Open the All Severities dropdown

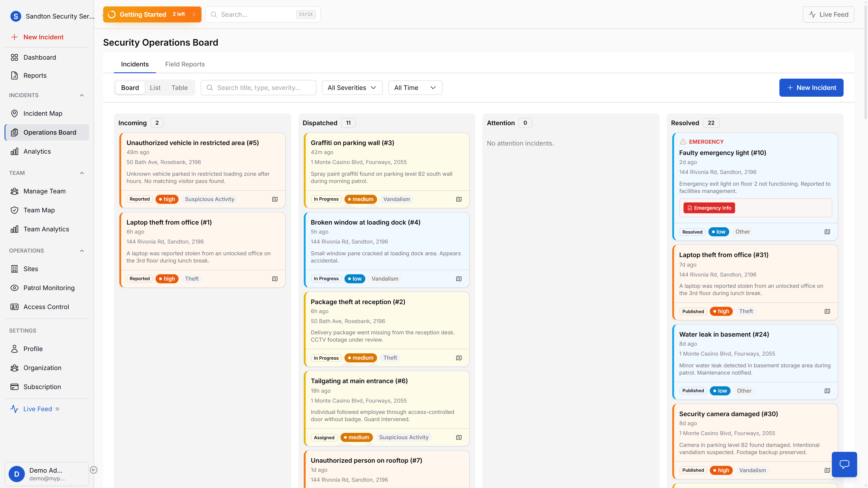click(x=352, y=88)
